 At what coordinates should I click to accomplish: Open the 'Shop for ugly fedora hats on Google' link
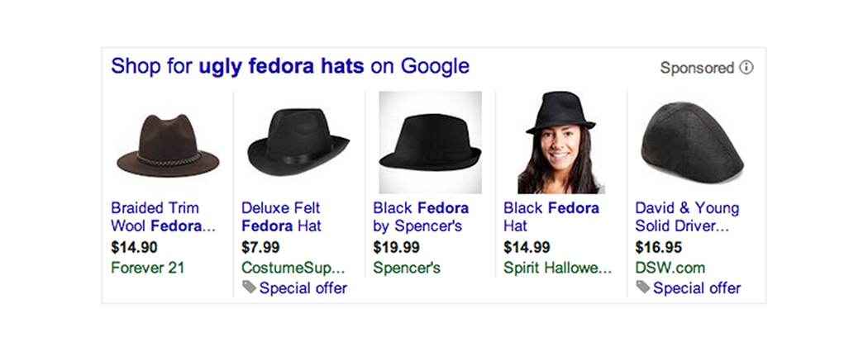pos(290,66)
